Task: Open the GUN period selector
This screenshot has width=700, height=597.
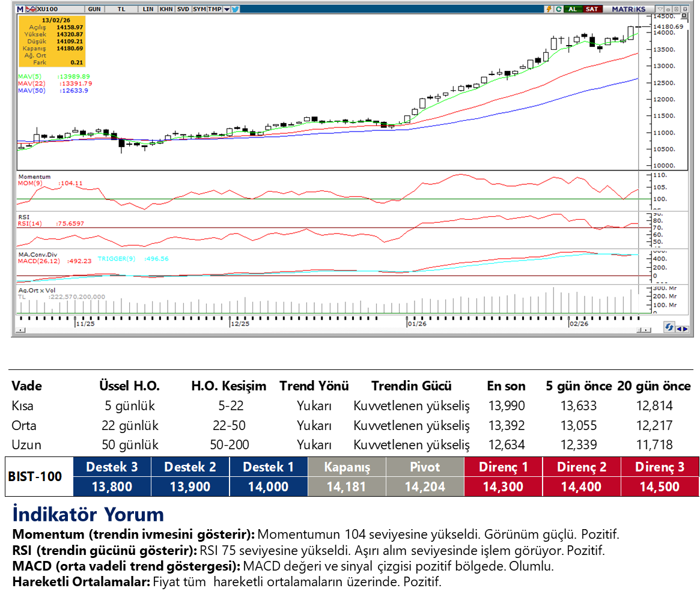Action: pyautogui.click(x=94, y=9)
